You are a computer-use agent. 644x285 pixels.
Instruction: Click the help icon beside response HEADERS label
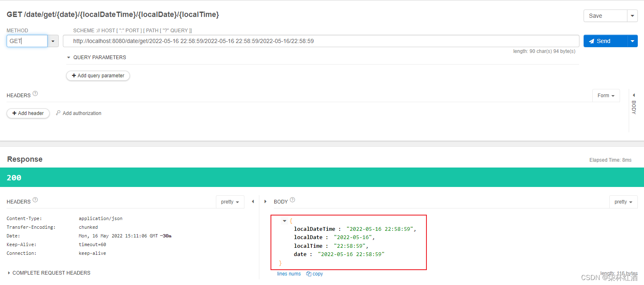[36, 199]
